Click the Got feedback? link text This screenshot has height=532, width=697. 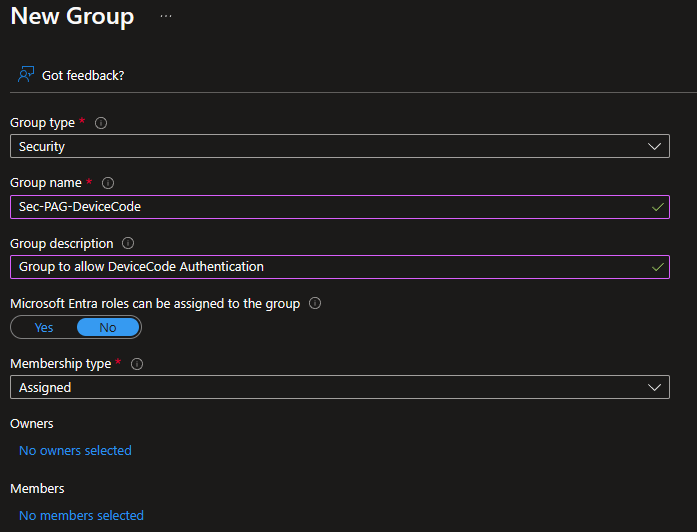(83, 75)
